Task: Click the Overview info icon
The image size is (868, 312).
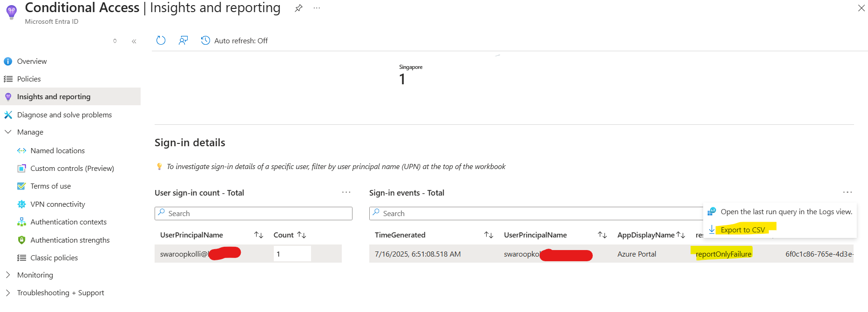Action: pyautogui.click(x=8, y=61)
